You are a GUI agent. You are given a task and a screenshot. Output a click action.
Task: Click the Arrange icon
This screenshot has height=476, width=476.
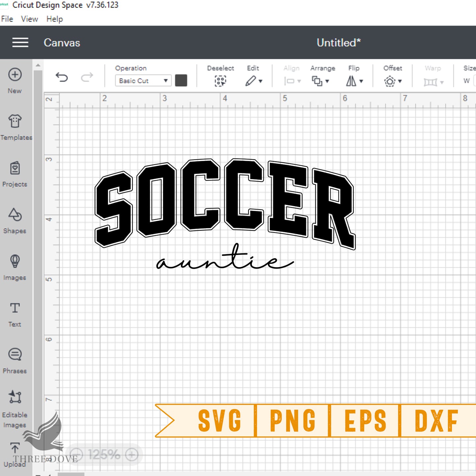[317, 81]
